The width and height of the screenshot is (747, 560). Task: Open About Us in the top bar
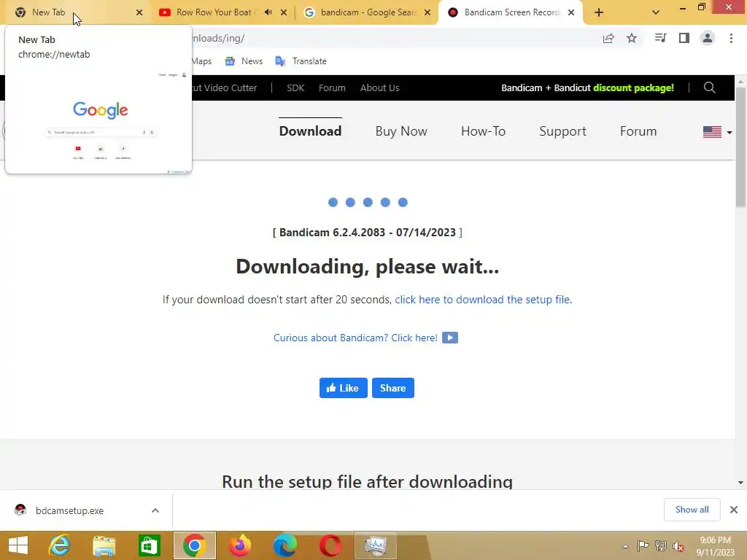point(379,87)
